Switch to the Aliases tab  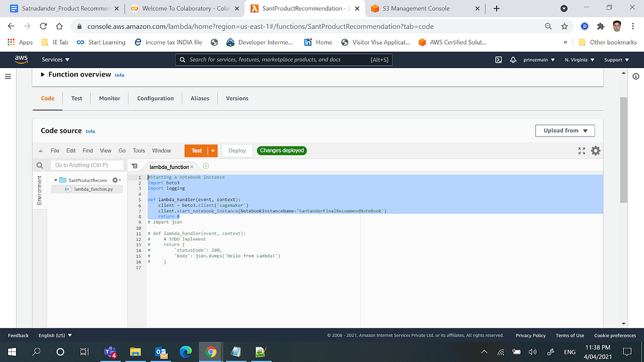point(199,99)
